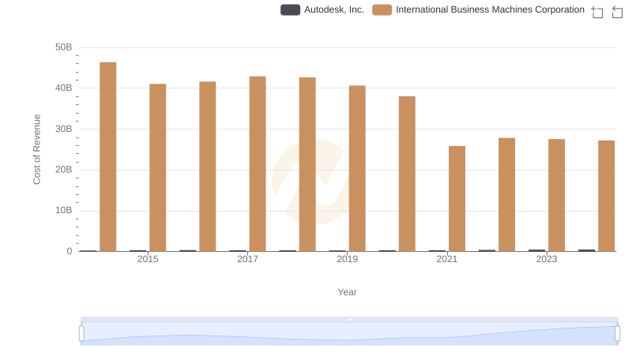Click the 0 y-axis label

click(70, 251)
